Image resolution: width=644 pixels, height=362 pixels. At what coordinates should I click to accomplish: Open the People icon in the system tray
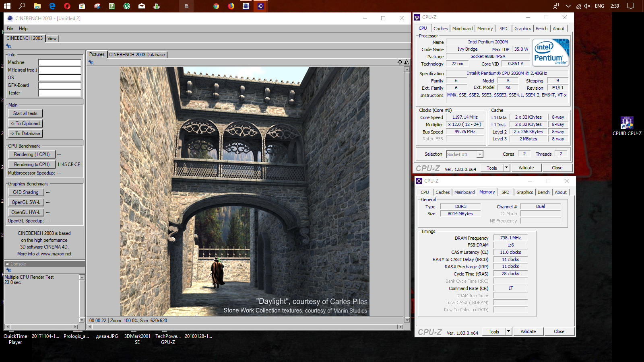[x=556, y=6]
